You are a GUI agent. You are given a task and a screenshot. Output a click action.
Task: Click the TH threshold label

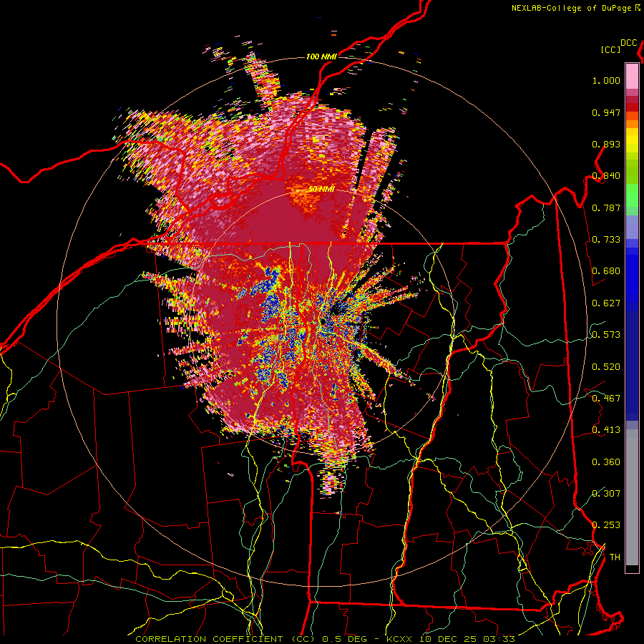(615, 557)
